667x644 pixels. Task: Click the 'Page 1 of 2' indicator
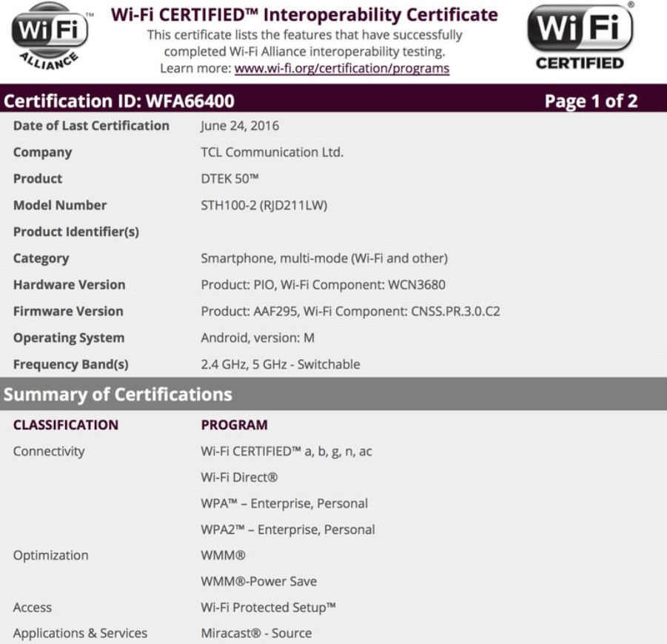tap(591, 101)
